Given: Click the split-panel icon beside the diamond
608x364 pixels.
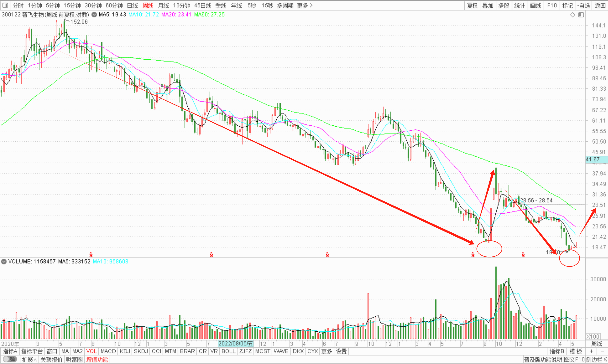Looking at the screenshot, I should coord(581,15).
